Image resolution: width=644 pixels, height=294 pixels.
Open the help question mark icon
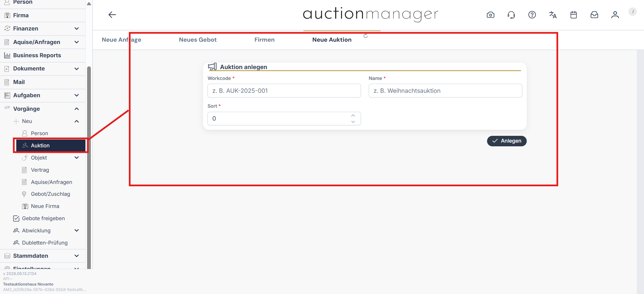click(532, 15)
